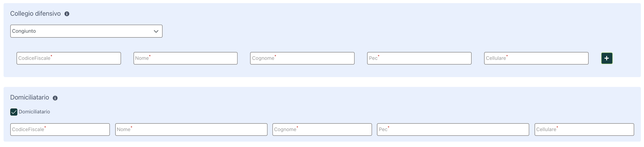The width and height of the screenshot is (644, 147).
Task: Click the info icon beside Domiciliatario heading
Action: click(x=55, y=98)
